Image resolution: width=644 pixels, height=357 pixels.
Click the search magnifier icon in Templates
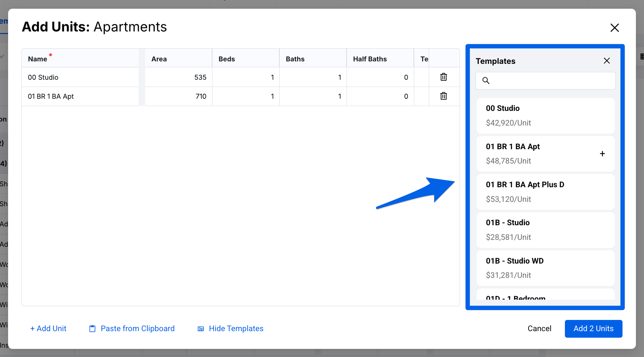coord(486,81)
